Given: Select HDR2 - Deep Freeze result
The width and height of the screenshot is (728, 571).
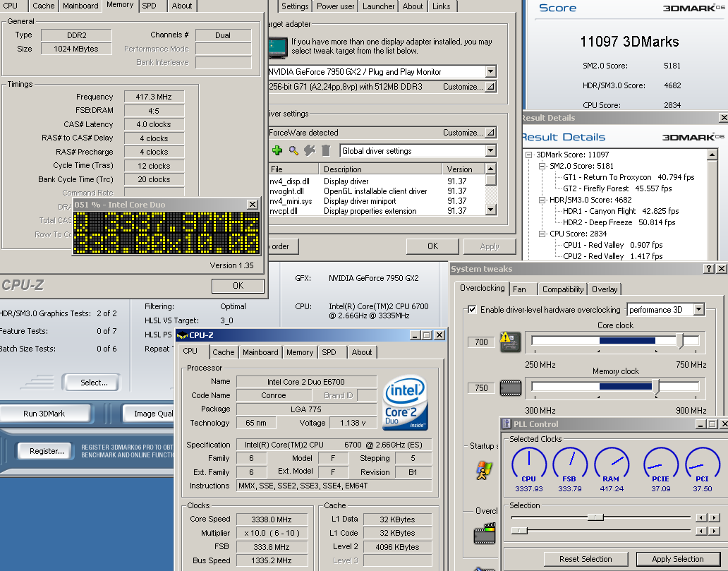Looking at the screenshot, I should tap(619, 222).
